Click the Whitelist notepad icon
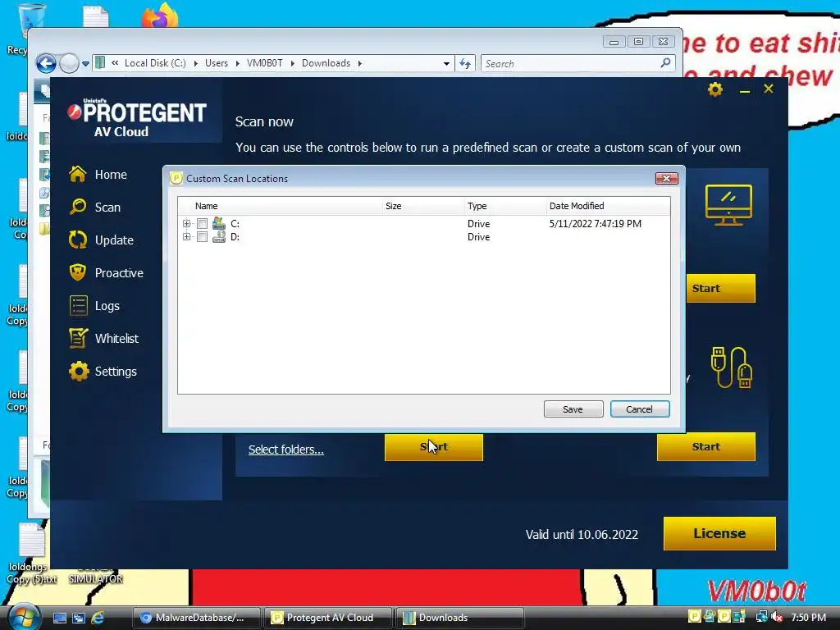Viewport: 840px width, 630px height. pos(78,339)
